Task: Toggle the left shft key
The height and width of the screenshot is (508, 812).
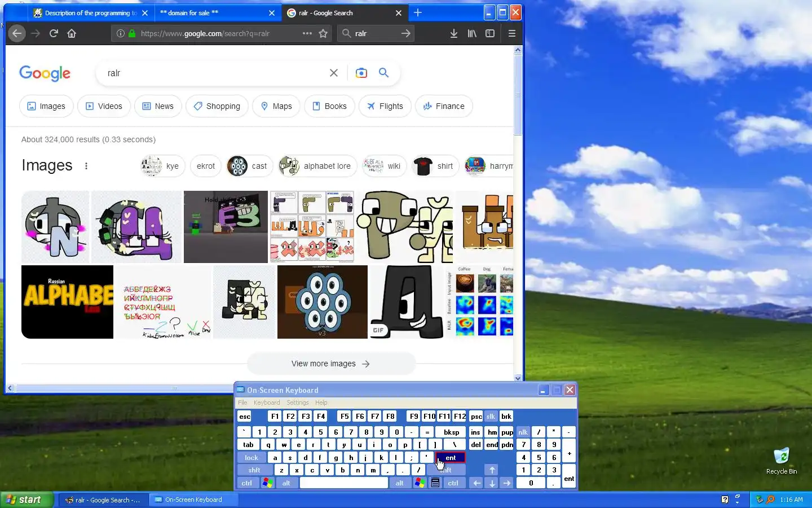Action: (254, 470)
